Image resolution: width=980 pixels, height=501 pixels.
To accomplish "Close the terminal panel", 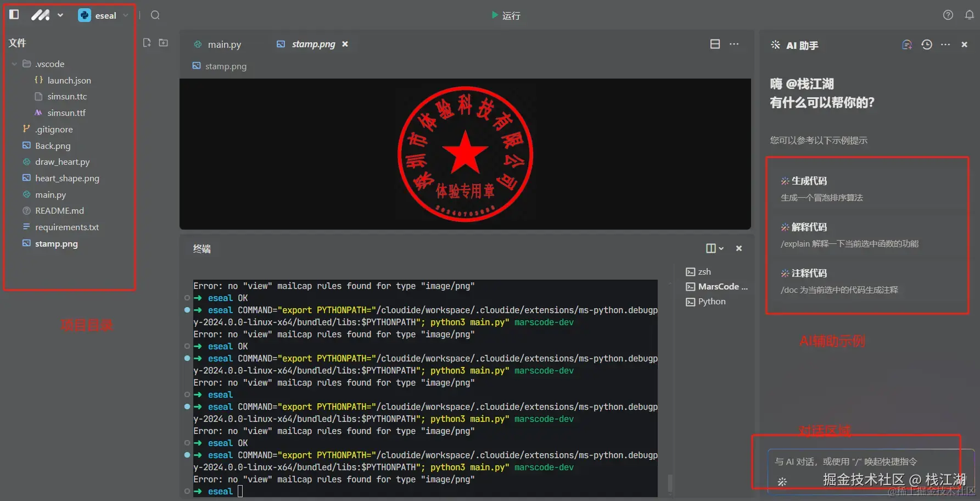I will click(739, 248).
